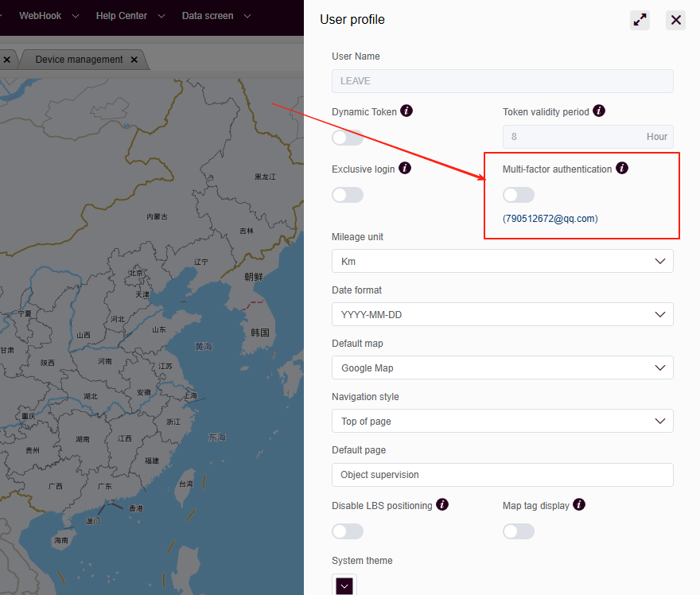Expand the Default map dropdown

(502, 367)
